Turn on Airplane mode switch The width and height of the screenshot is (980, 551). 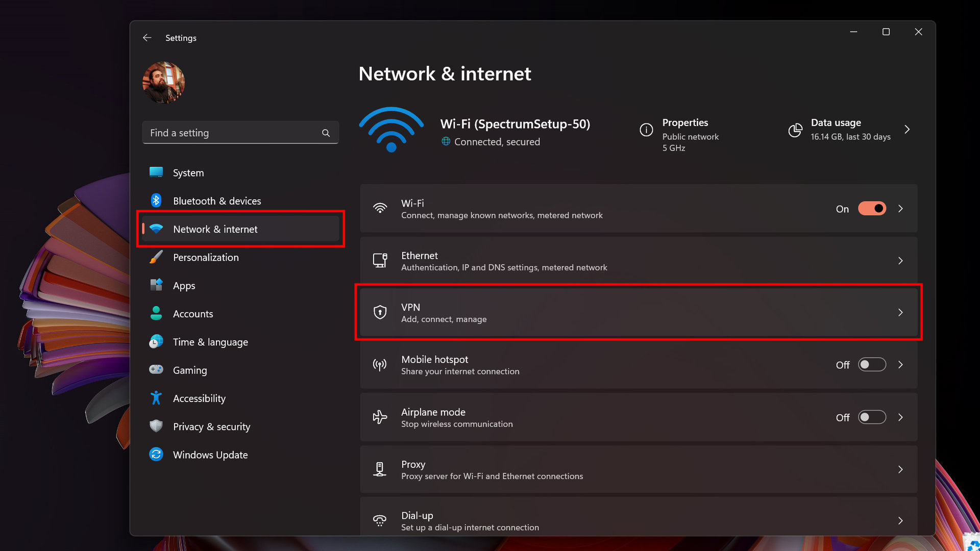coord(872,417)
